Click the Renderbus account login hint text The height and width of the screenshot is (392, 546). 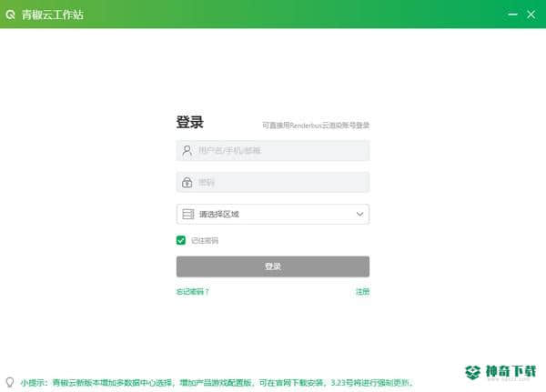click(316, 126)
